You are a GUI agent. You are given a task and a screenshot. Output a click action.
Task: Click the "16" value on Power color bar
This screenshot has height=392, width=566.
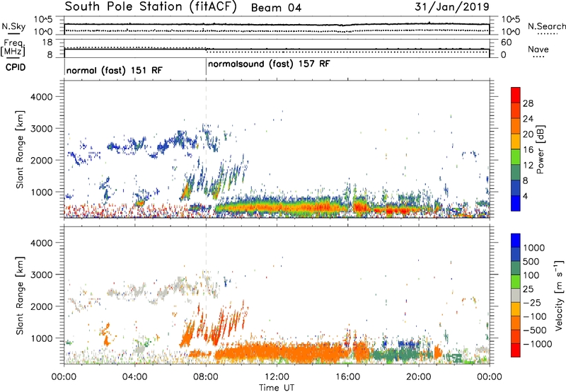click(528, 150)
